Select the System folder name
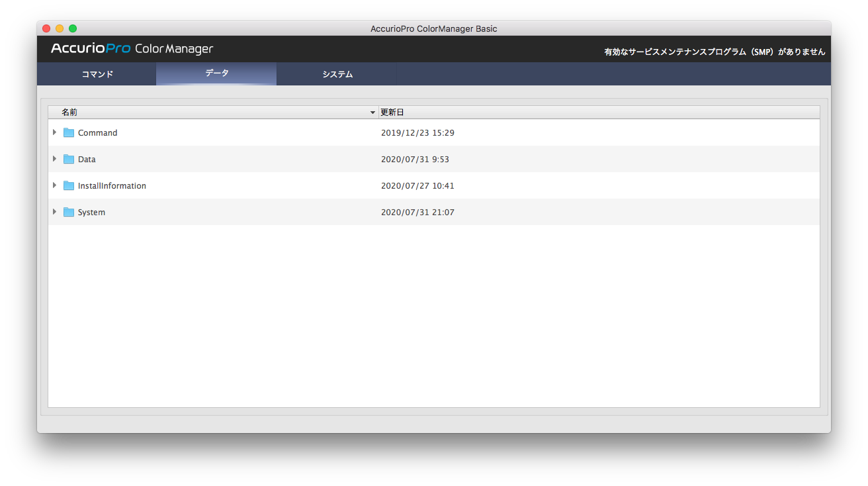The image size is (868, 486). (x=91, y=212)
